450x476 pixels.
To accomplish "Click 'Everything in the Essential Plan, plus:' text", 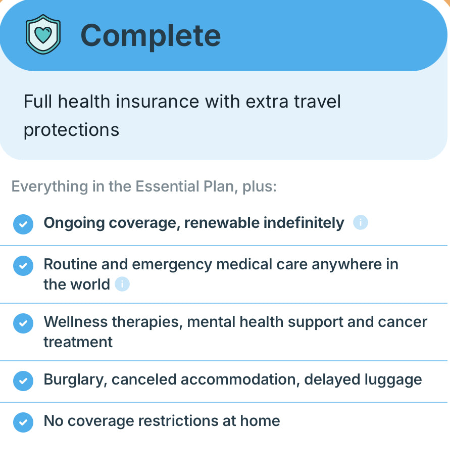I will click(144, 186).
